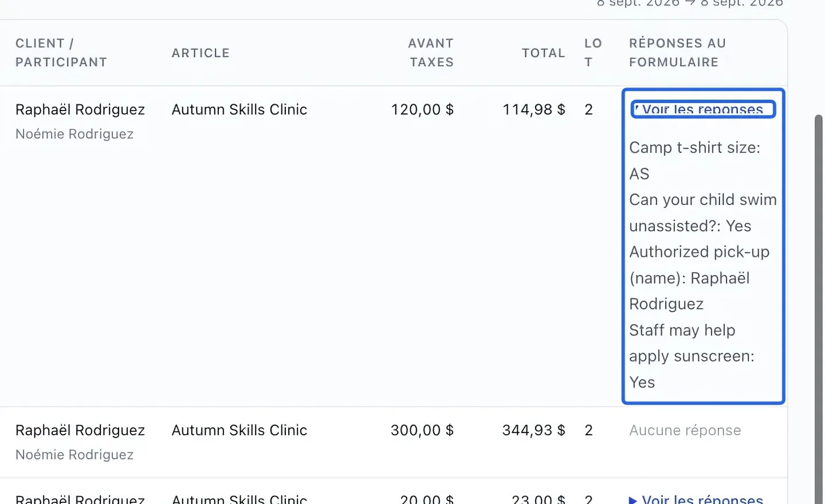Click the RÉPONSES AU FORMULAIRE column header
This screenshot has height=504, width=825.
pos(677,53)
